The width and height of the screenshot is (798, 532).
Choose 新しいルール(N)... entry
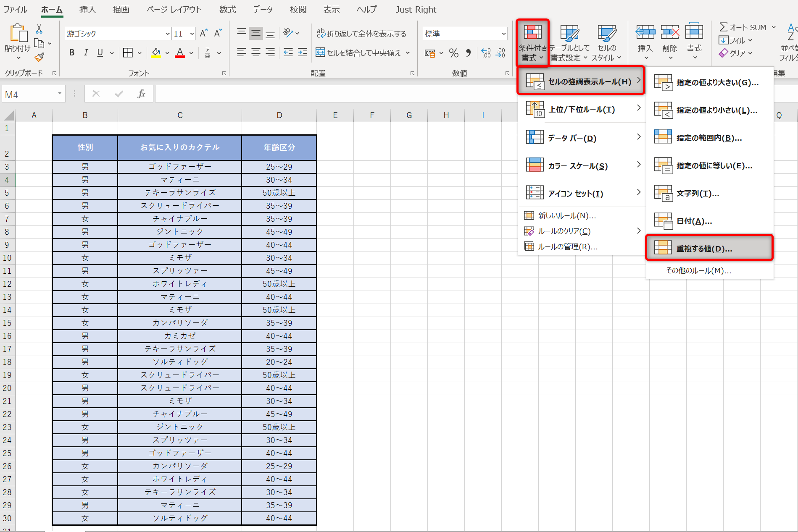(x=582, y=215)
